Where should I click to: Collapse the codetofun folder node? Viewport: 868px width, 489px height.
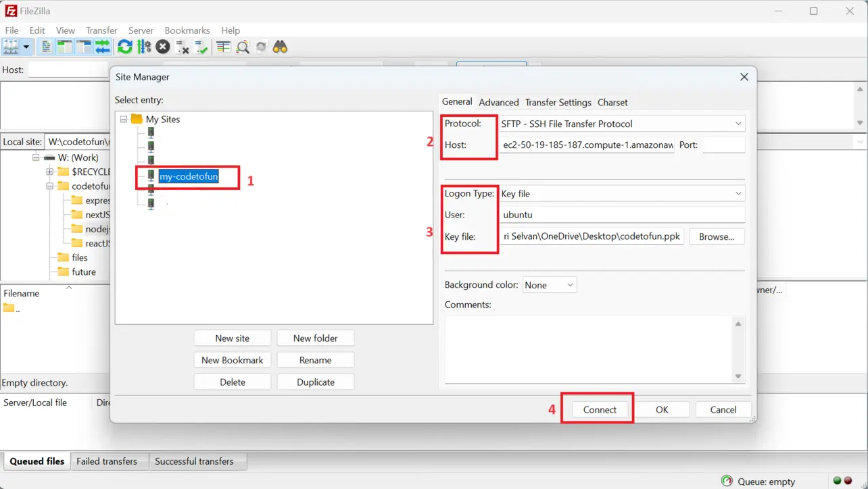pyautogui.click(x=50, y=186)
